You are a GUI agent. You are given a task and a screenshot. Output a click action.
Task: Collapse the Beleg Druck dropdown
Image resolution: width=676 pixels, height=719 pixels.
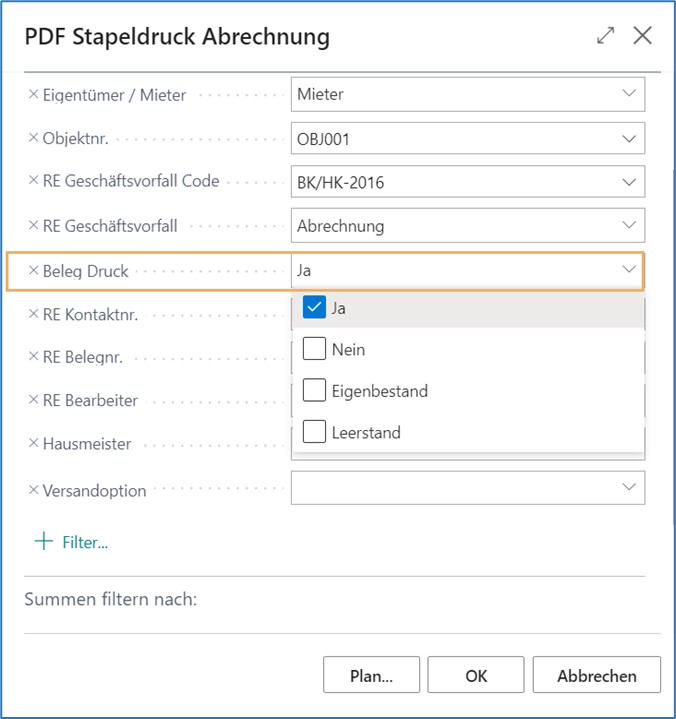[x=629, y=270]
